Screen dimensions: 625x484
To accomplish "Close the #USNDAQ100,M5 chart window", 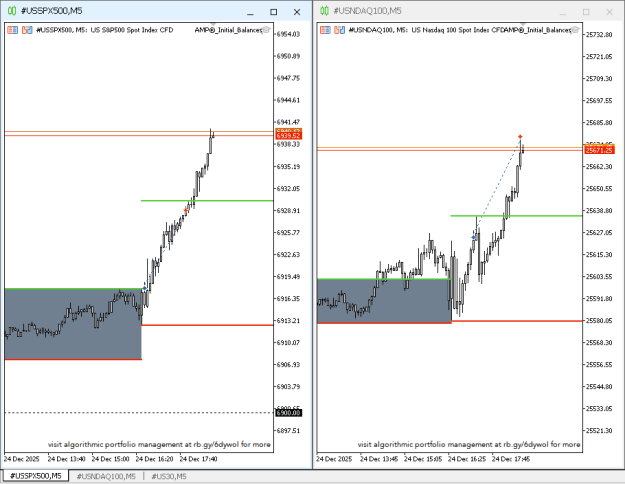I will coord(609,12).
